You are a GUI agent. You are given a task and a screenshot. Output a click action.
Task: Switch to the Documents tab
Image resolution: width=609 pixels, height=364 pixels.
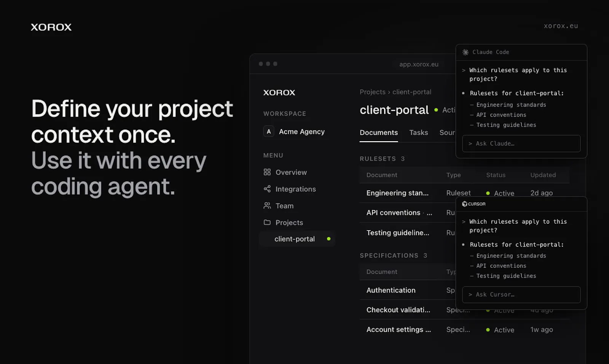coord(379,132)
